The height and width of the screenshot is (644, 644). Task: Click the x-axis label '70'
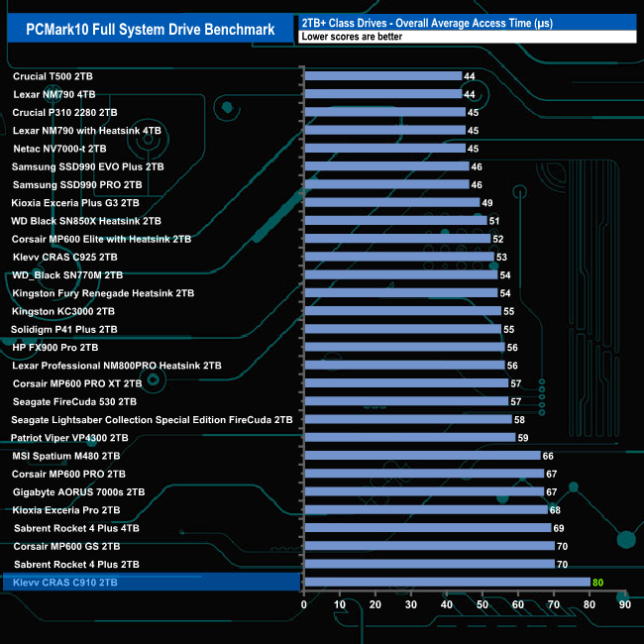554,604
